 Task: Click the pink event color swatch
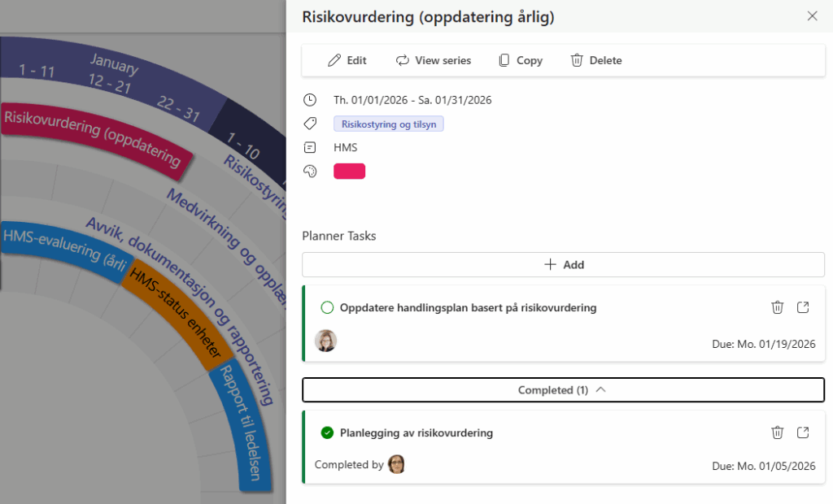(349, 171)
